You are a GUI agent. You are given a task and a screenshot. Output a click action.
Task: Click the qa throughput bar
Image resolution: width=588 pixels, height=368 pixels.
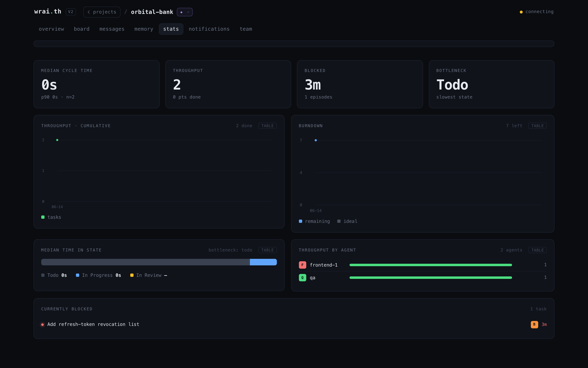point(431,277)
